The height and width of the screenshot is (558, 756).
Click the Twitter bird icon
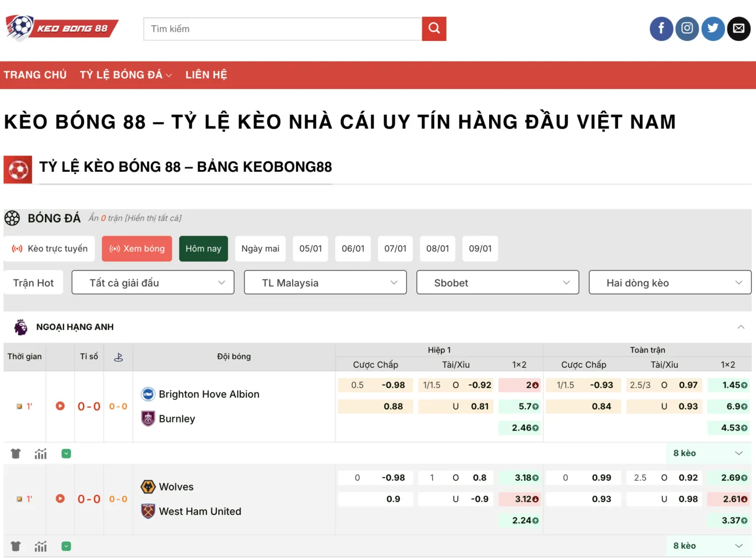[713, 29]
